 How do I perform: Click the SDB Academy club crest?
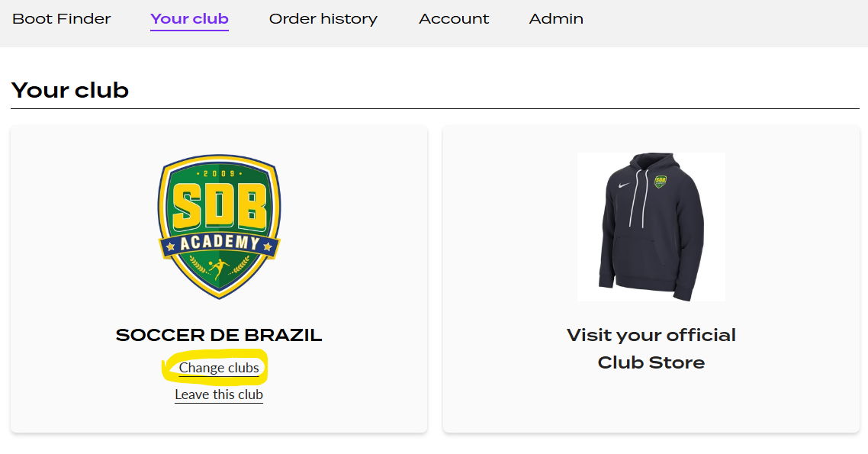coord(218,225)
